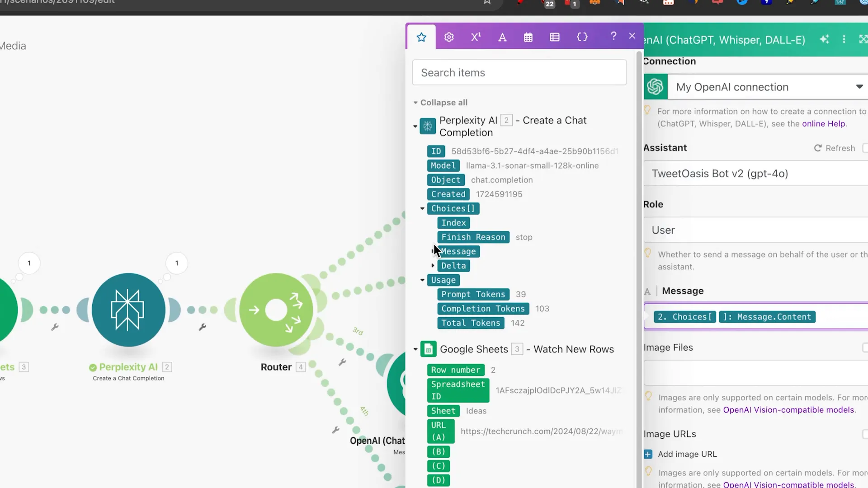
Task: Insert the Sheet pill
Action: point(443,411)
